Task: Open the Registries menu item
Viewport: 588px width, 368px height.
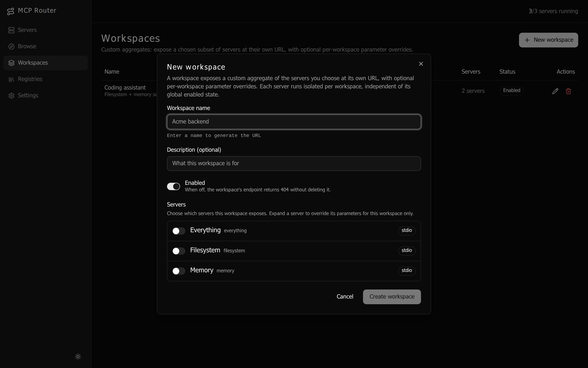Action: tap(46, 79)
